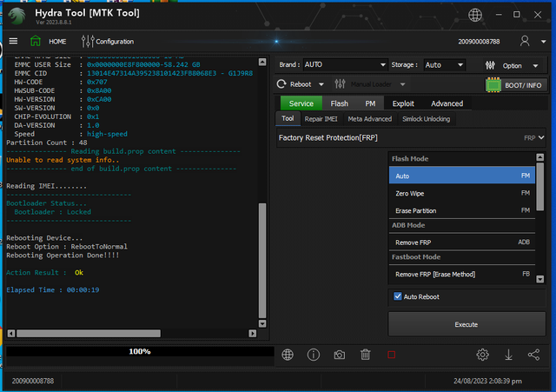Click the Manual Loader sliders icon
This screenshot has height=392, width=556.
point(340,84)
